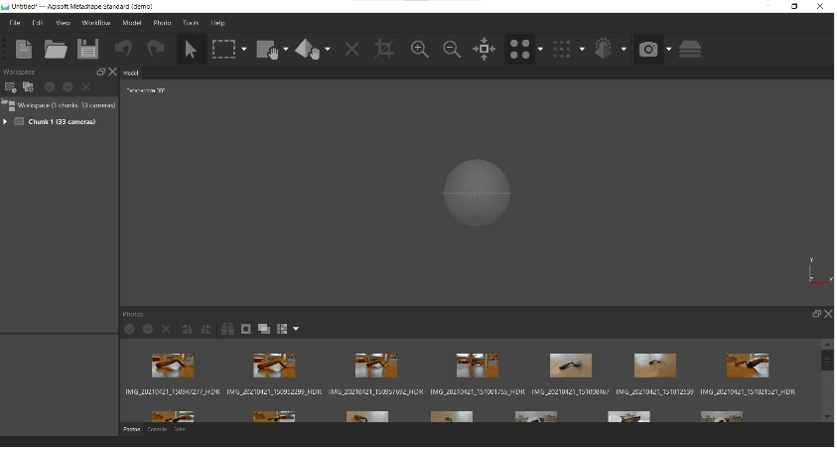The image size is (837, 452).
Task: Click the Photos pane vertical scrollbar
Action: tap(827, 361)
